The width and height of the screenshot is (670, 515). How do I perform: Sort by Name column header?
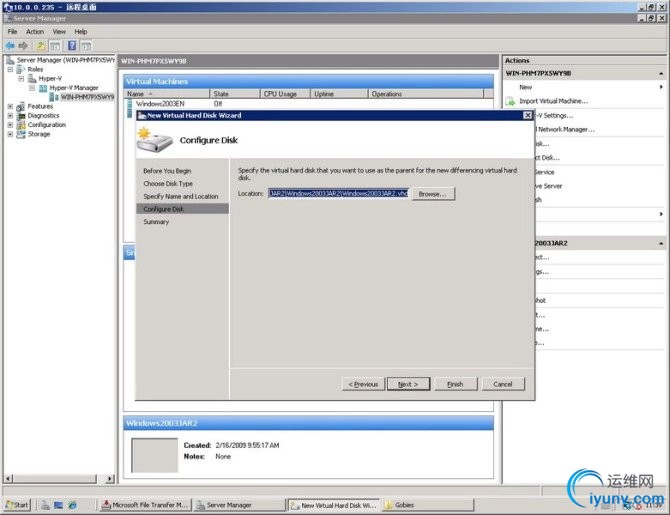click(167, 94)
